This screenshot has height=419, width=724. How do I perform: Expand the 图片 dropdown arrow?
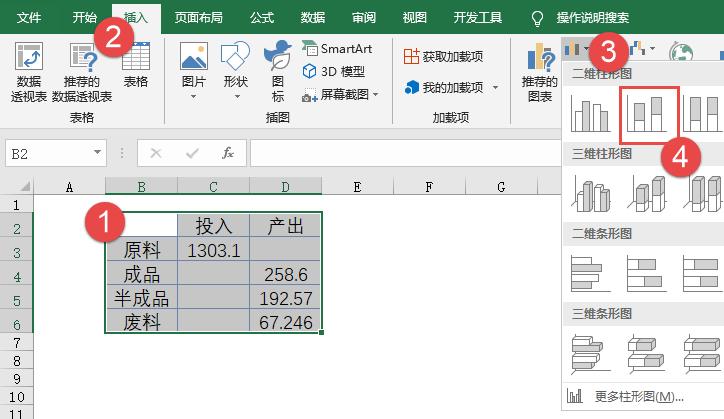[193, 97]
